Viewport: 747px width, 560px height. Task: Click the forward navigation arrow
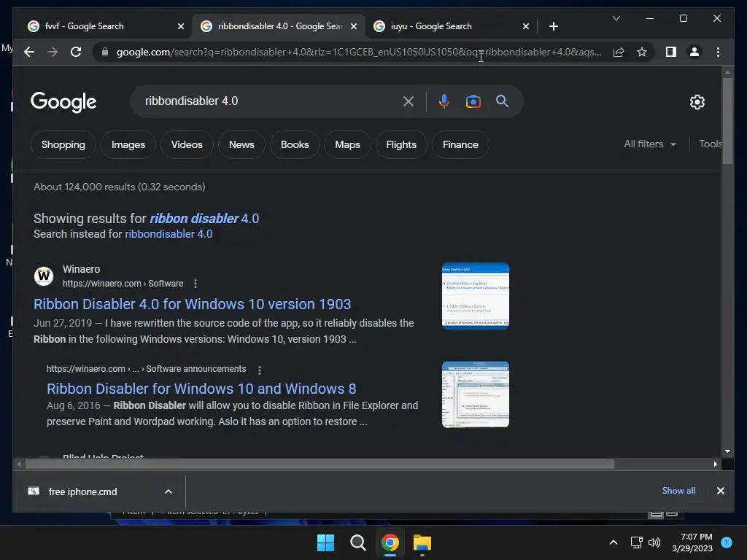point(53,52)
